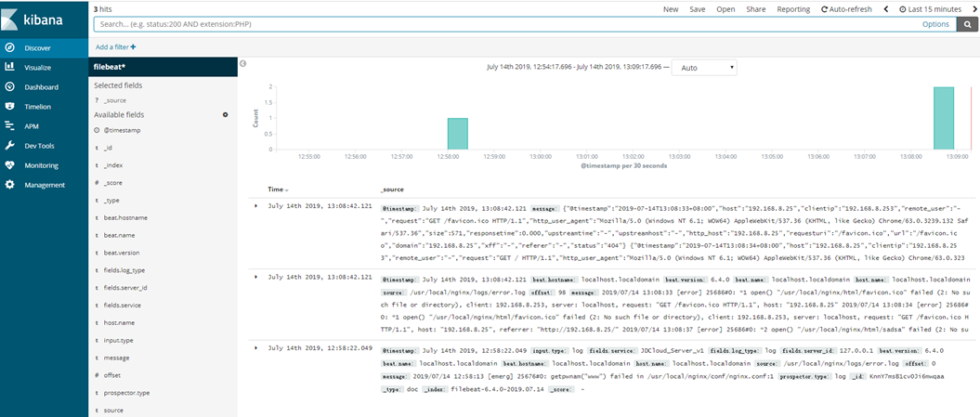Open Monitoring heart icon
This screenshot has height=417, width=980.
[x=9, y=165]
